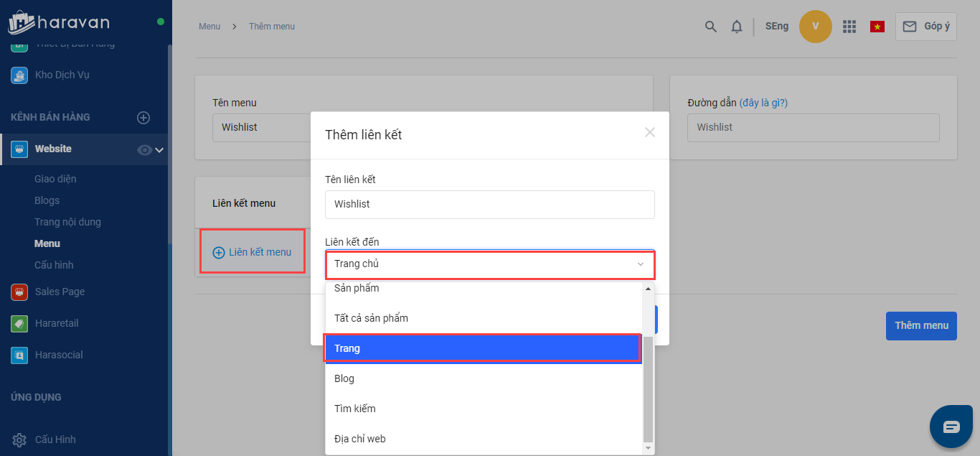Click the Cấu Hình gear icon

[19, 439]
